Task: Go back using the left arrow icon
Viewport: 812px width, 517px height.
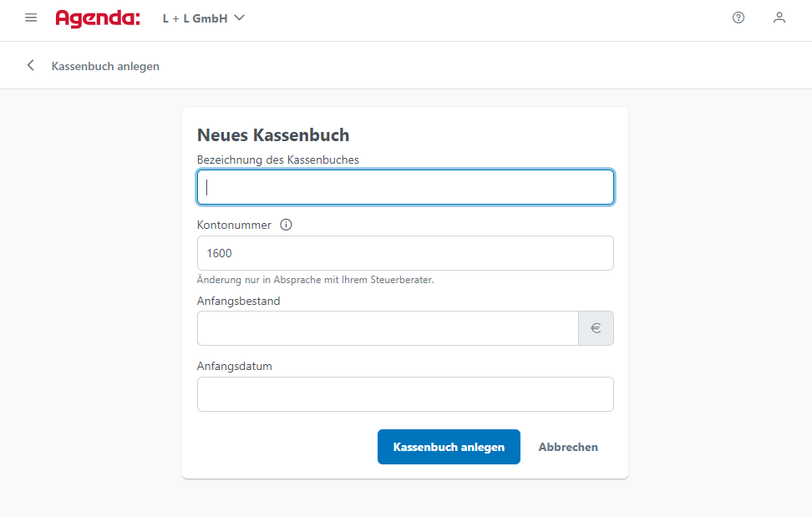Action: [x=31, y=65]
